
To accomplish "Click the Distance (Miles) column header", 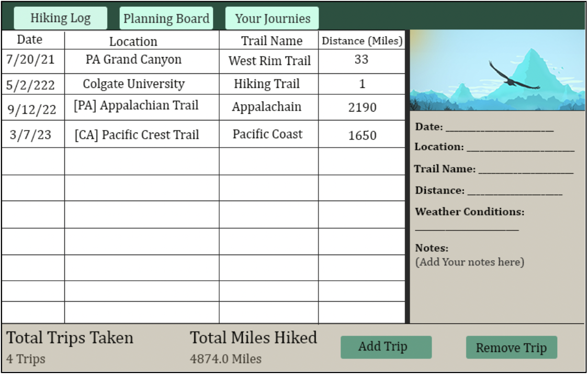I will 361,40.
